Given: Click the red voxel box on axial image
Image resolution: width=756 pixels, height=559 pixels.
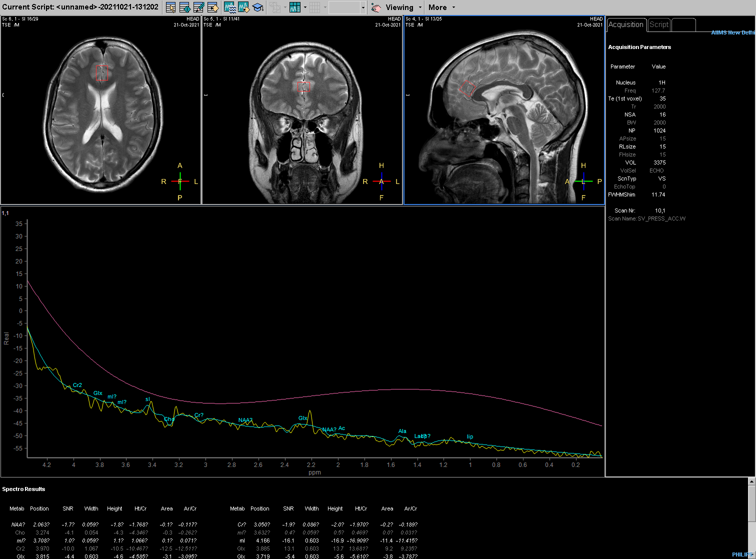Looking at the screenshot, I should 101,73.
